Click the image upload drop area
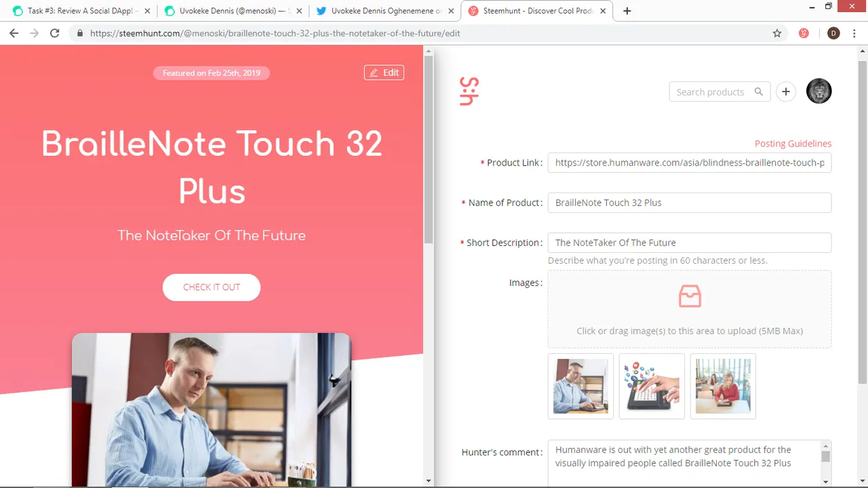This screenshot has height=488, width=868. (690, 310)
